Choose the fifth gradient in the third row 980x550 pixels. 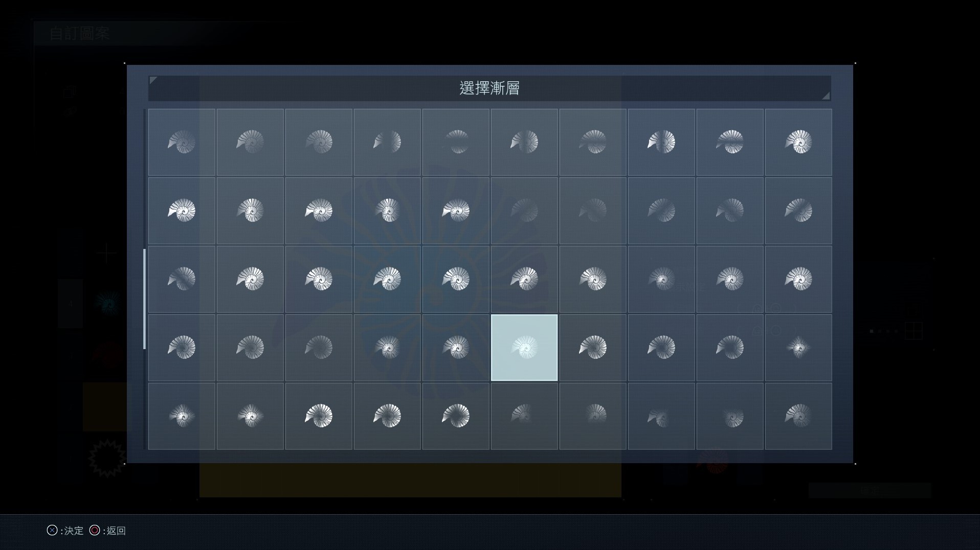[456, 279]
